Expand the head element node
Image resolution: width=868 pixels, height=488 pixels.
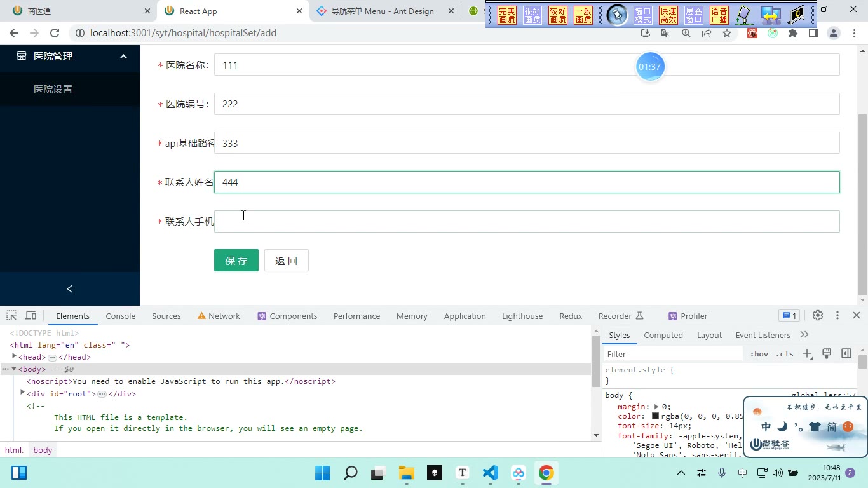(x=14, y=356)
